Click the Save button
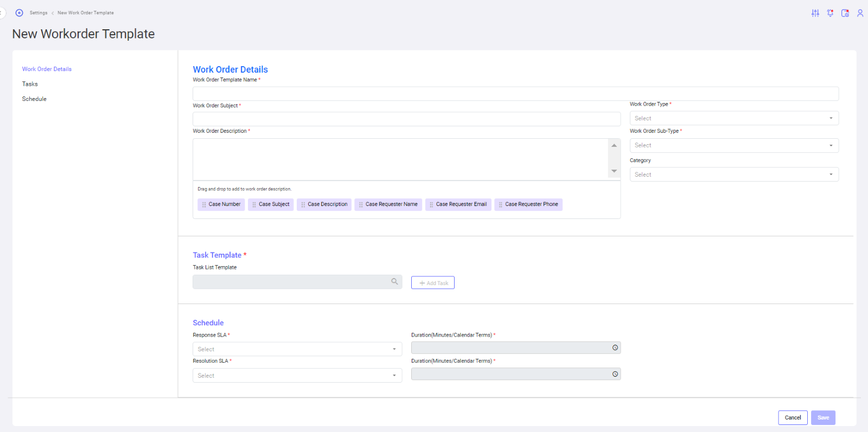 [x=823, y=418]
